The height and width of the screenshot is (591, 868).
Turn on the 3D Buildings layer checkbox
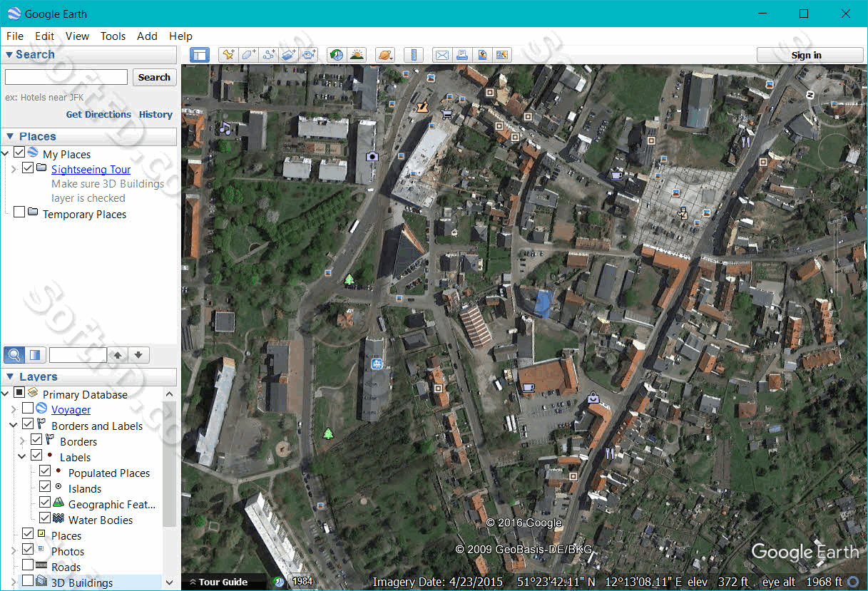(x=28, y=581)
